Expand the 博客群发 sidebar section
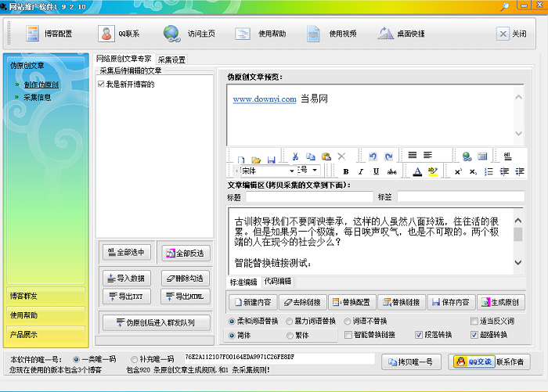548x392 pixels. coord(44,296)
